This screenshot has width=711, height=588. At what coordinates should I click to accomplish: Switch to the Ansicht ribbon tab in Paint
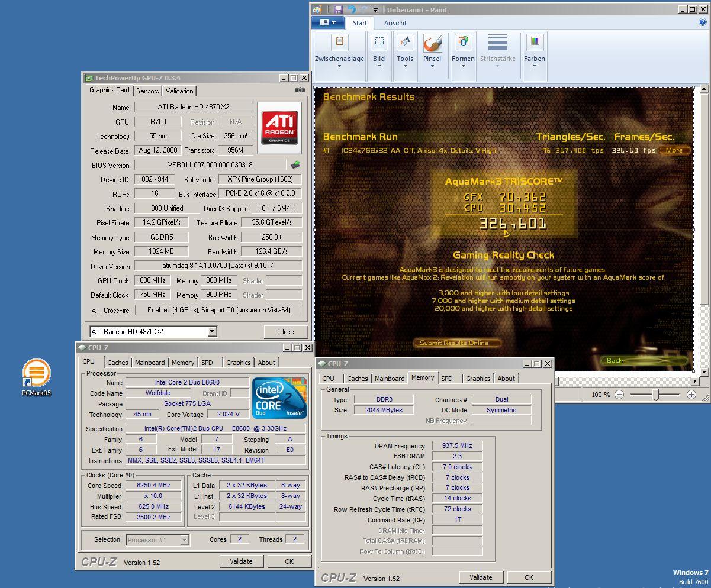pos(395,23)
